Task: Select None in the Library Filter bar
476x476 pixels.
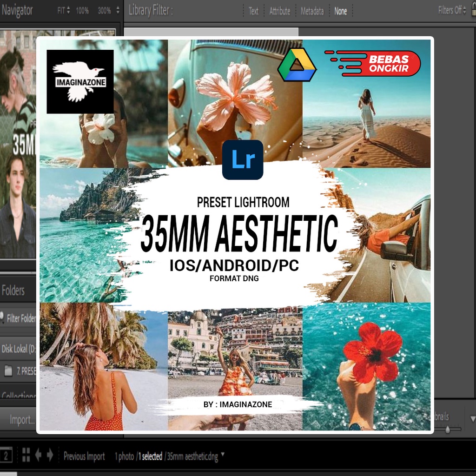Action: [341, 11]
